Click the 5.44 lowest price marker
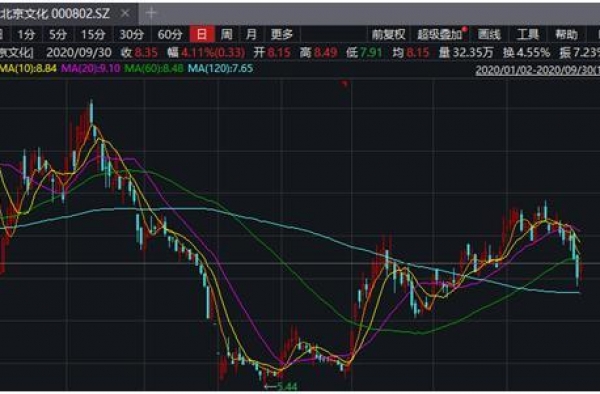The width and height of the screenshot is (600, 394). tap(281, 387)
